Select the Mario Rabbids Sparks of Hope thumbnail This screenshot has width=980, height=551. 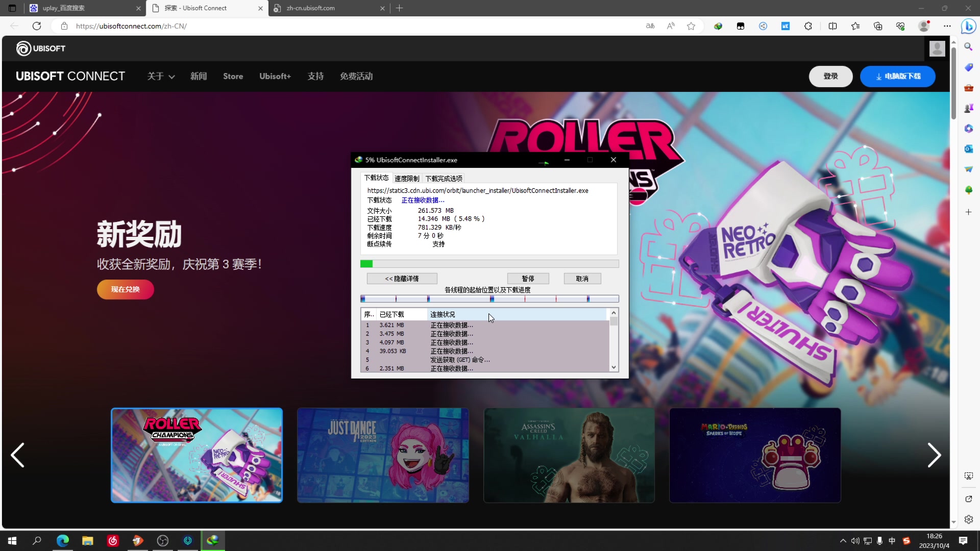pyautogui.click(x=755, y=455)
